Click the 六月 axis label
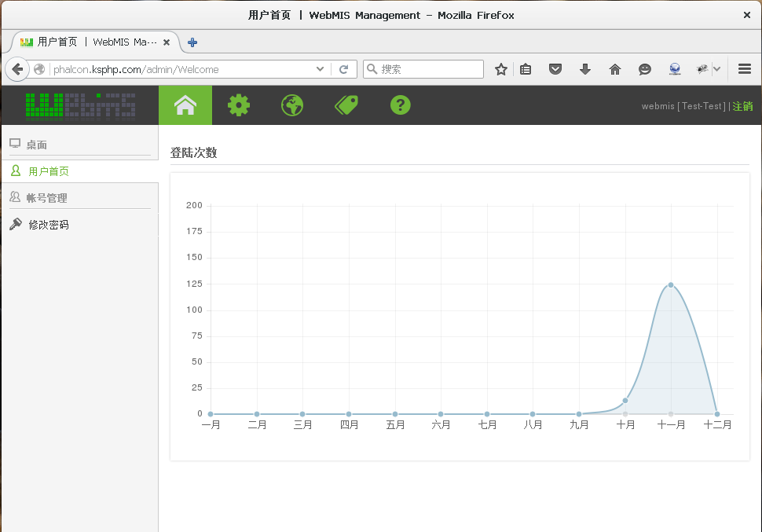Viewport: 762px width, 532px height. point(441,425)
